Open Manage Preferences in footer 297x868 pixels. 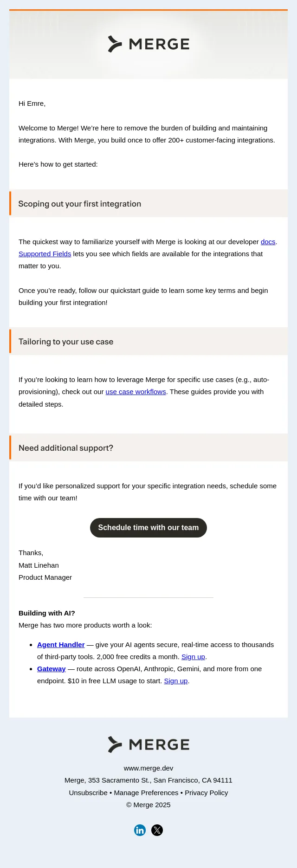pos(146,793)
